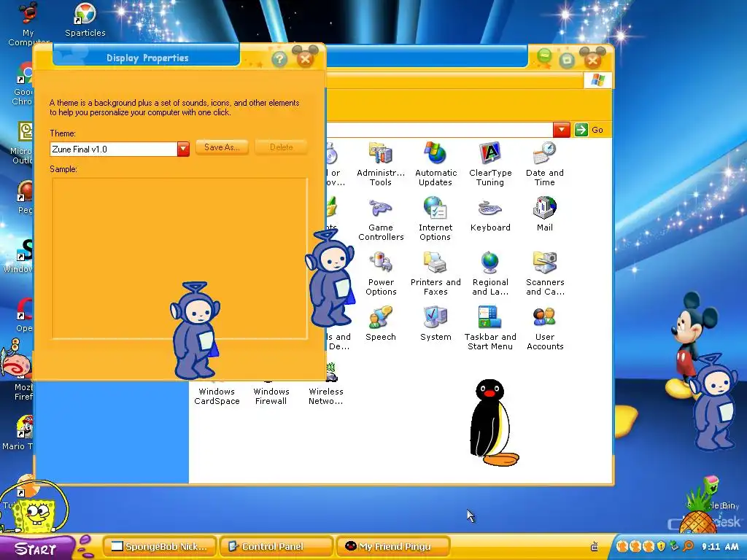Click the Go button in address bar
747x560 pixels.
tap(590, 130)
